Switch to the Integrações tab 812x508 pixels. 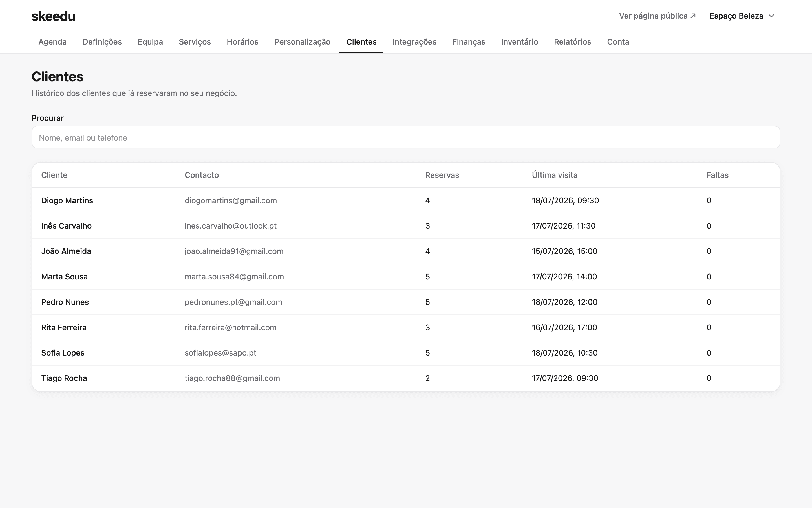click(414, 42)
